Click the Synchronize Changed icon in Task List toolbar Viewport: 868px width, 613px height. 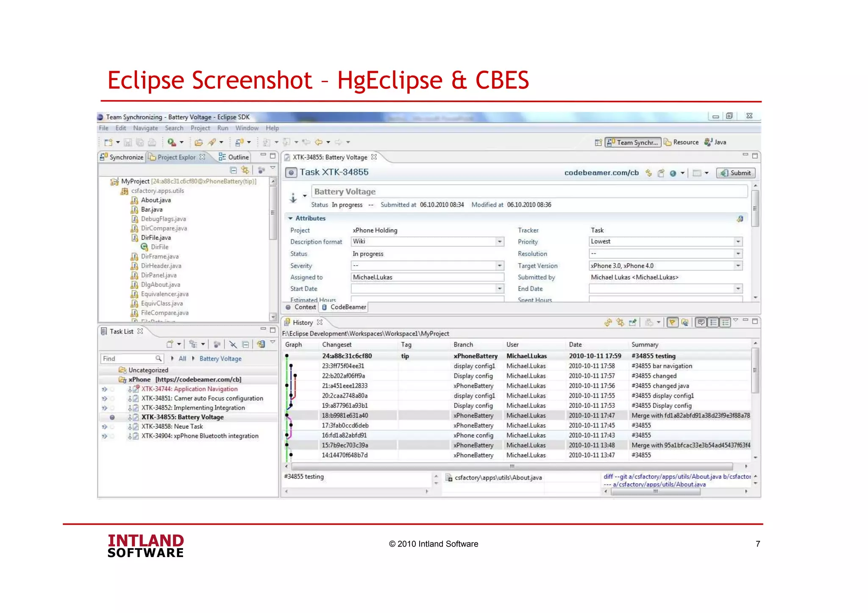[x=261, y=344]
